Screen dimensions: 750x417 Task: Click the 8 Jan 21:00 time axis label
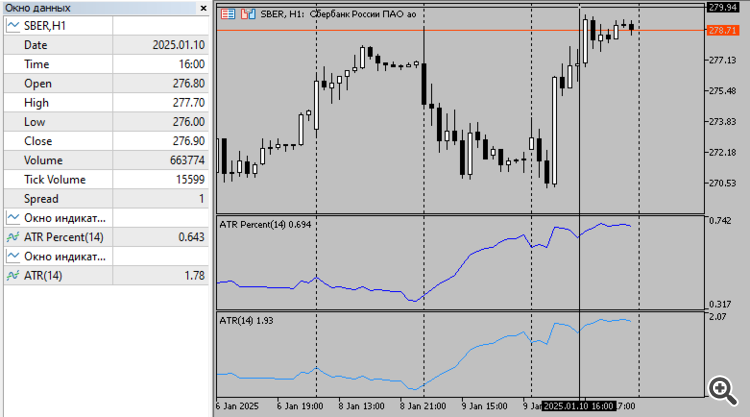[x=423, y=406]
